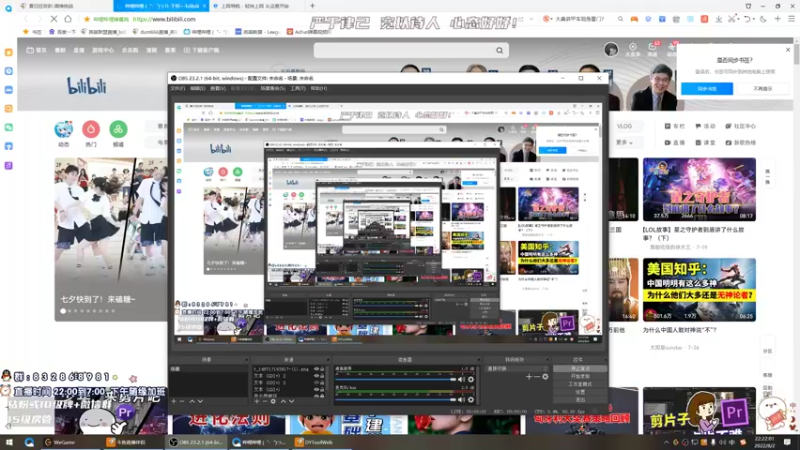Open the 热门 red flame icon

(91, 130)
